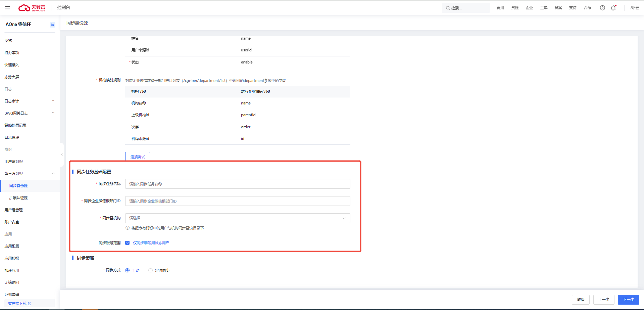This screenshot has width=644, height=310.
Task: Open the 控制台 link in the header
Action: pos(64,7)
